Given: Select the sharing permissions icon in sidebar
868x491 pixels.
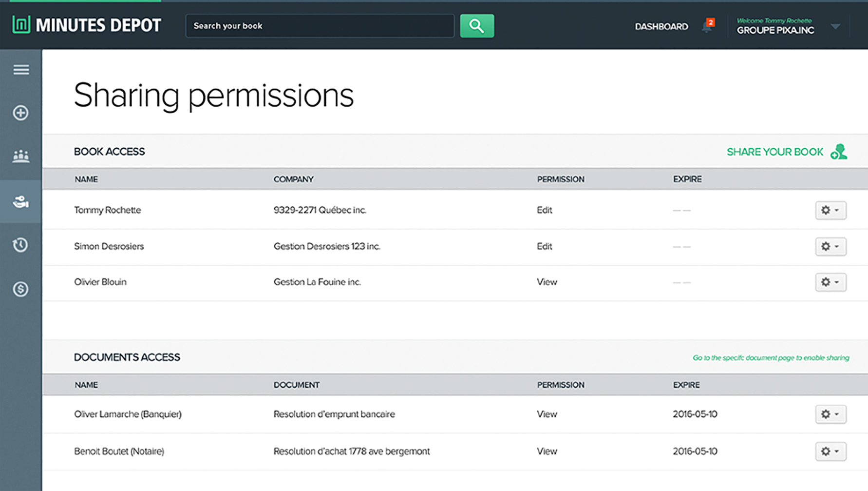Looking at the screenshot, I should pyautogui.click(x=20, y=201).
